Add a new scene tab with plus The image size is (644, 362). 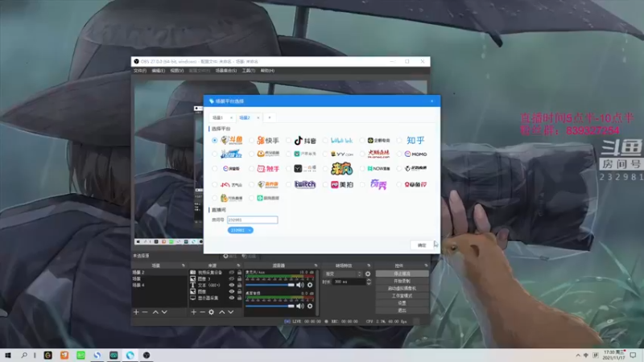click(270, 117)
